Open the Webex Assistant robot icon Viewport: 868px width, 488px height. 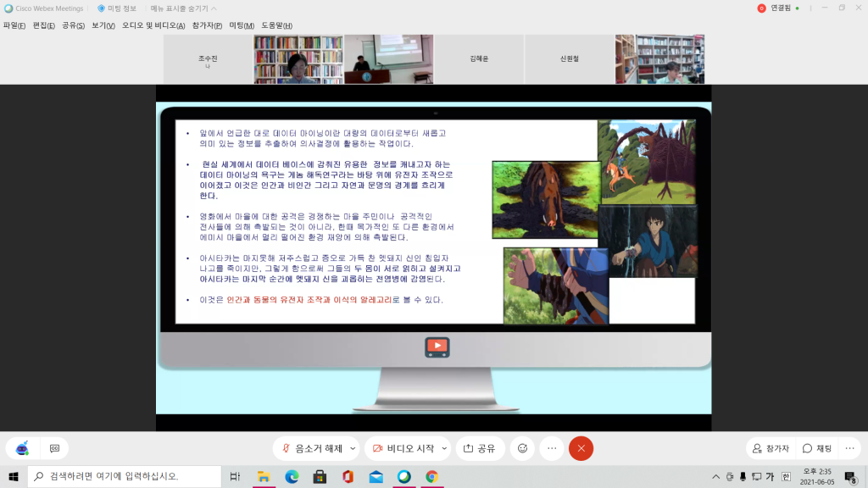pos(22,448)
